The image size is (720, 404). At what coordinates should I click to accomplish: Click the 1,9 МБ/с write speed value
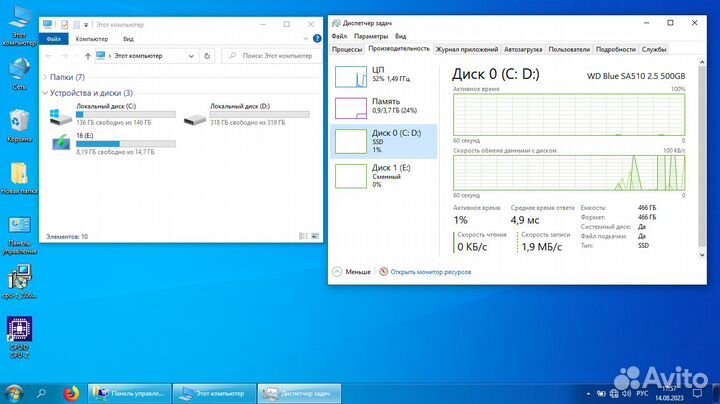click(542, 247)
